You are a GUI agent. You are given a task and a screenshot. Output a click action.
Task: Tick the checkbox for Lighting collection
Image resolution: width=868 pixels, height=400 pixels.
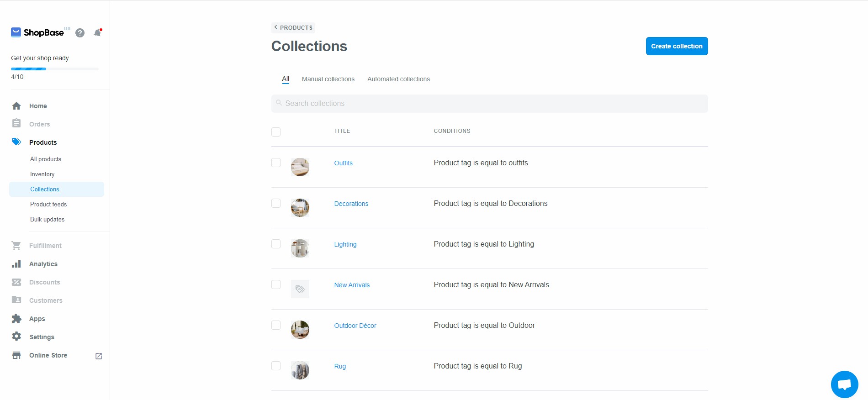click(276, 244)
